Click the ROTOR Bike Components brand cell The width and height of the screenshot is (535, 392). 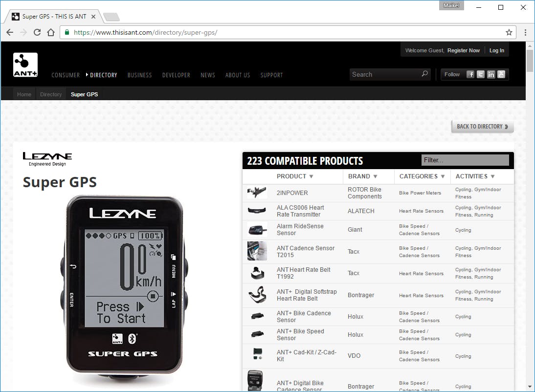[x=364, y=193]
